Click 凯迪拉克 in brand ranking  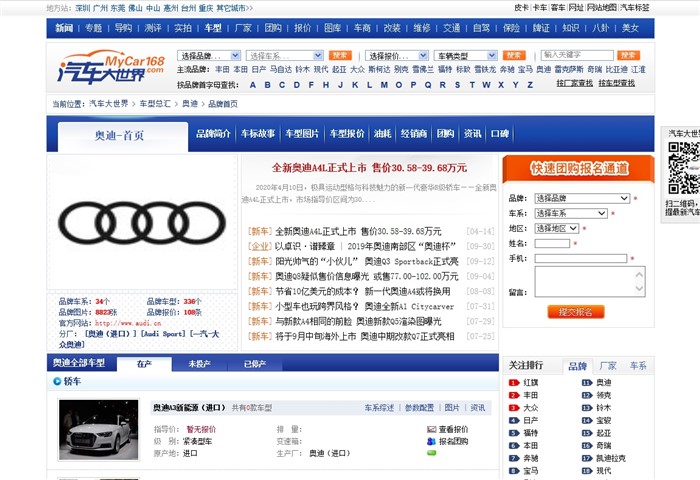[611, 458]
